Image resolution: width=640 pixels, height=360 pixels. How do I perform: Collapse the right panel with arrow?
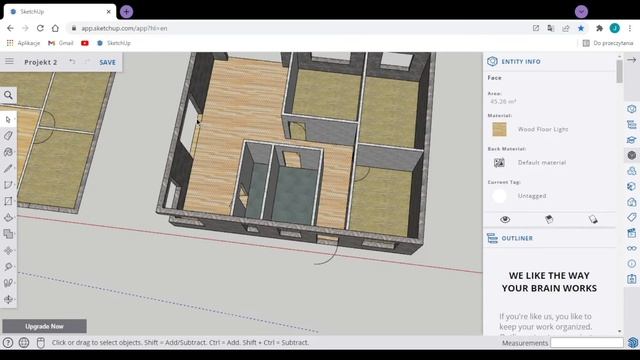pos(631,60)
